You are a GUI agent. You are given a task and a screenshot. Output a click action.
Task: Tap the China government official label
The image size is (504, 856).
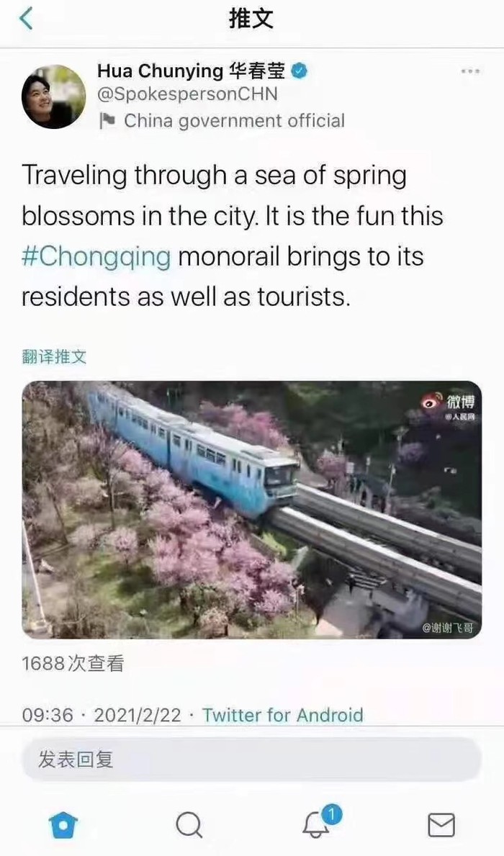coord(234,121)
